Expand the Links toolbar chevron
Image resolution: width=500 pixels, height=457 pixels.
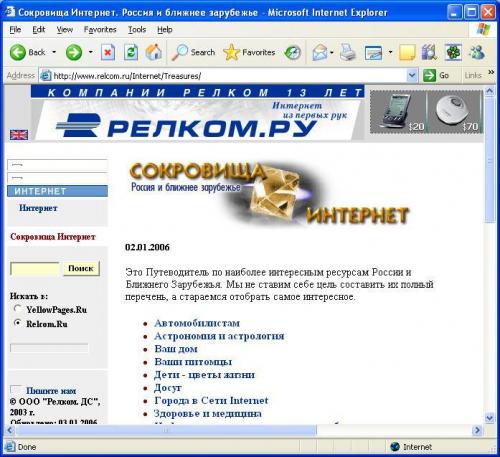point(491,72)
